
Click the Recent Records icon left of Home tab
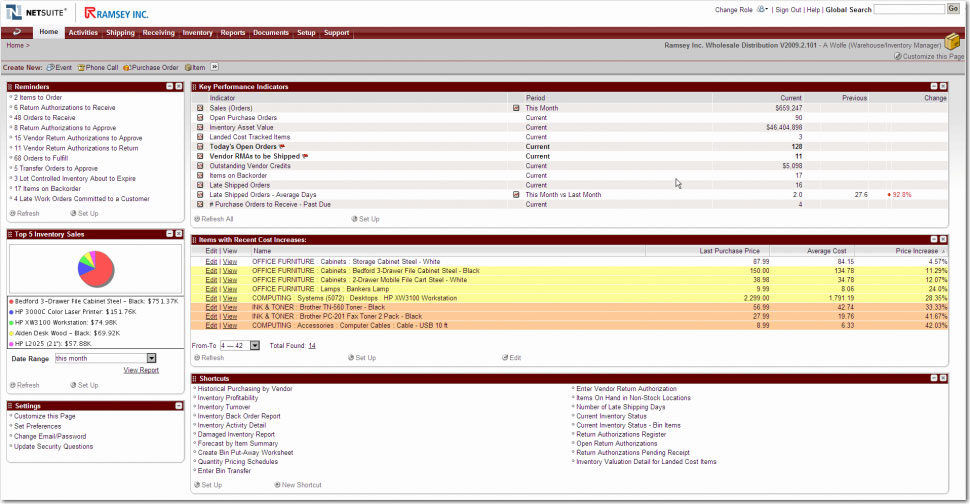[17, 33]
